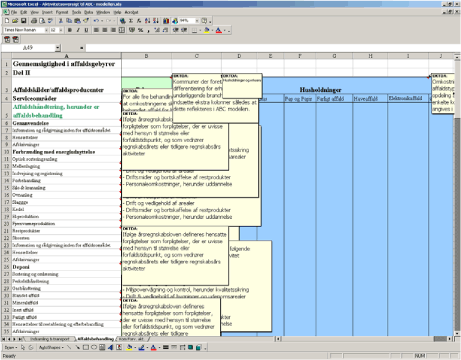
Task: Create a new workbook with New icon
Action: (x=7, y=21)
